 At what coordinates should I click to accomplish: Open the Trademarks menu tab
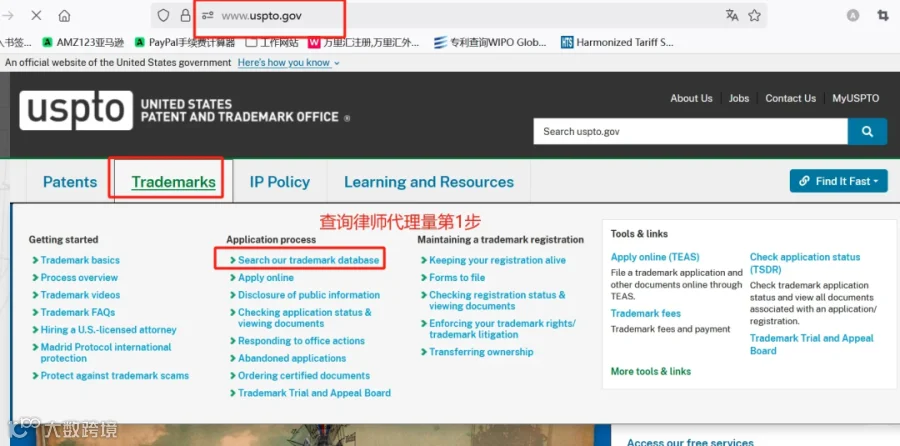173,182
